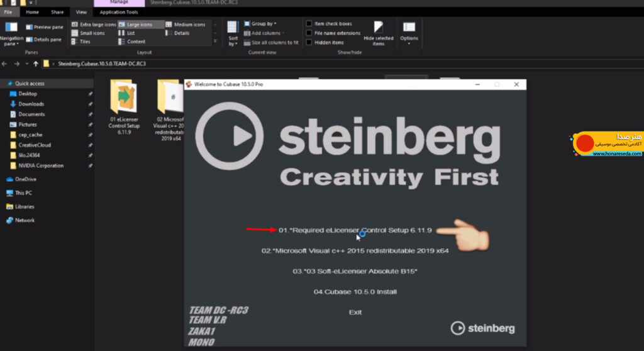
Task: Open NVIDIA Corporation folder in sidebar
Action: (x=41, y=165)
